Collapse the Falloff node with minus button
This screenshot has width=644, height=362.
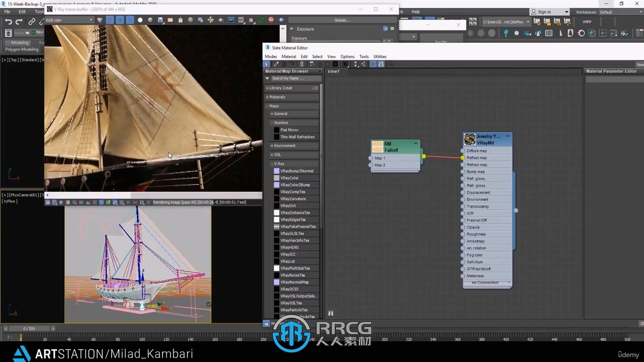click(x=416, y=144)
